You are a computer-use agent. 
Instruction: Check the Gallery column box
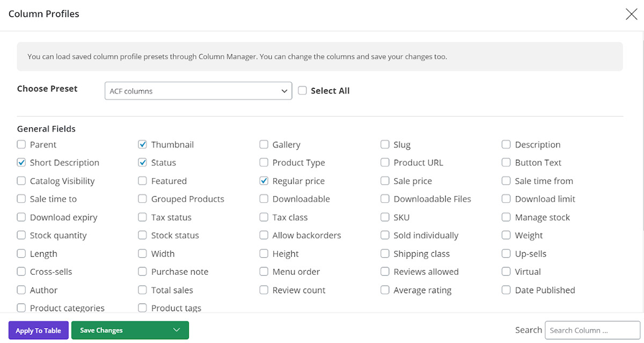pyautogui.click(x=264, y=144)
